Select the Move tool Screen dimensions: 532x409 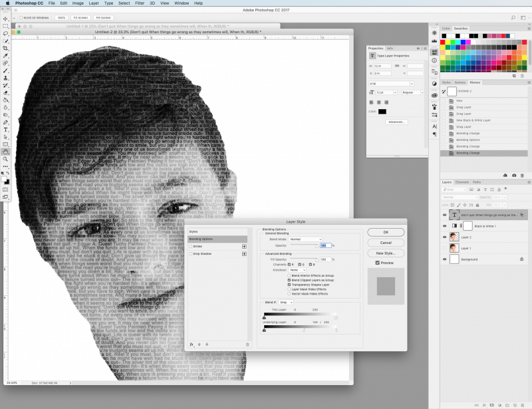[5, 19]
